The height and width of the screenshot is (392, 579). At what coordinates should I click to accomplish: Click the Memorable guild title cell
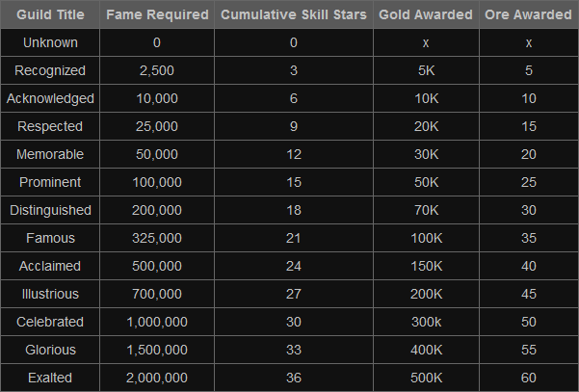point(50,155)
